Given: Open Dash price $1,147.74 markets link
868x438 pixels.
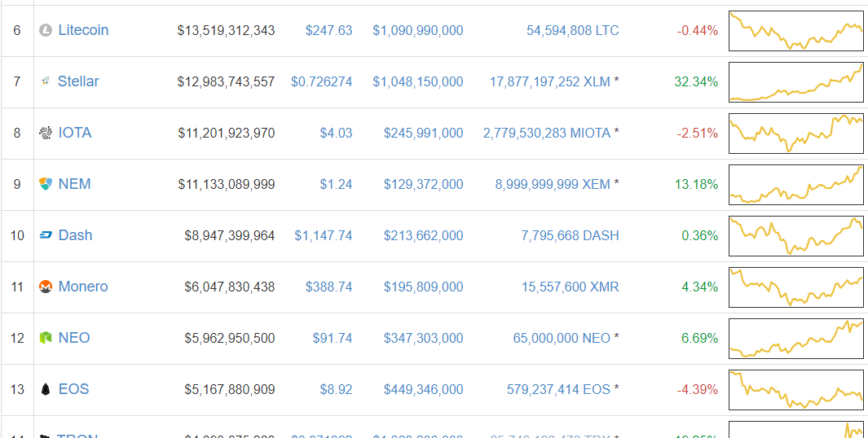Looking at the screenshot, I should [324, 235].
